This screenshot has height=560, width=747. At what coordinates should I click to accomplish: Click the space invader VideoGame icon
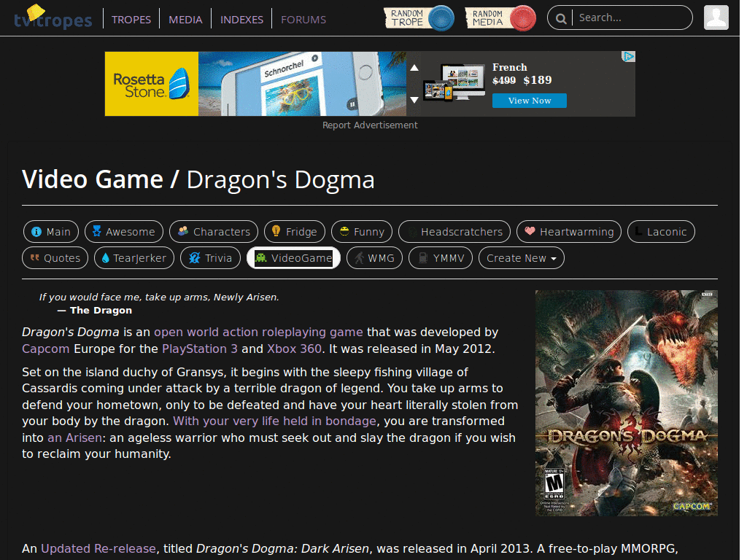pos(262,257)
